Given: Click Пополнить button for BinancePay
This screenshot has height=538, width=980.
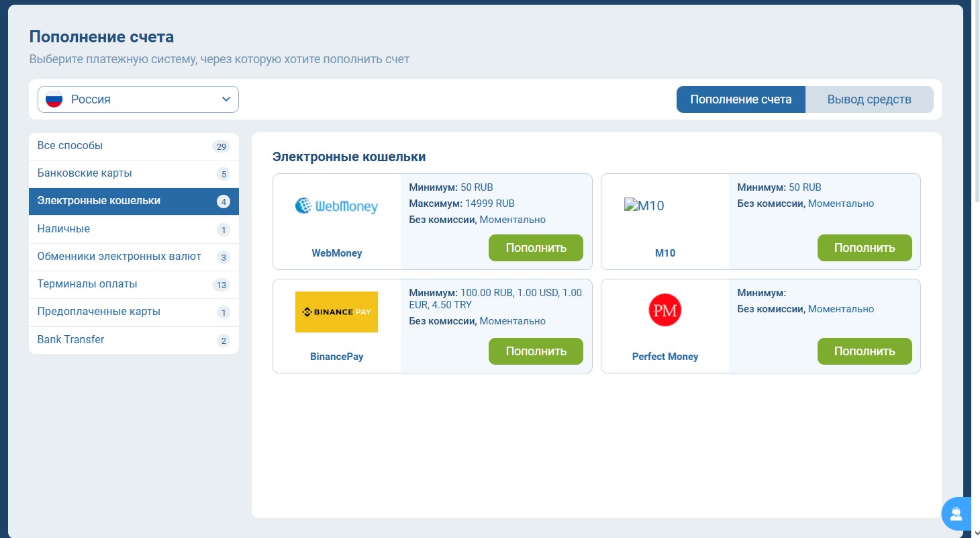Looking at the screenshot, I should [x=536, y=351].
